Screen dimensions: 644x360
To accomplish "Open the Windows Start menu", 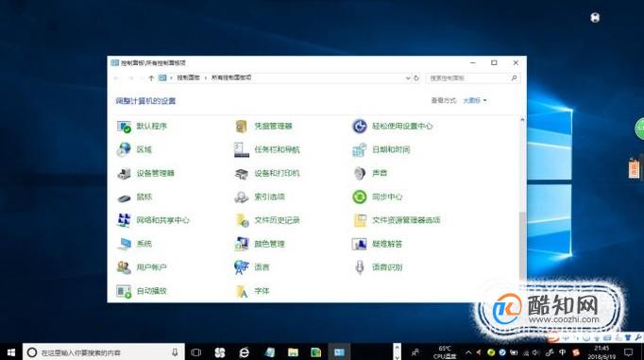I will tap(11, 352).
